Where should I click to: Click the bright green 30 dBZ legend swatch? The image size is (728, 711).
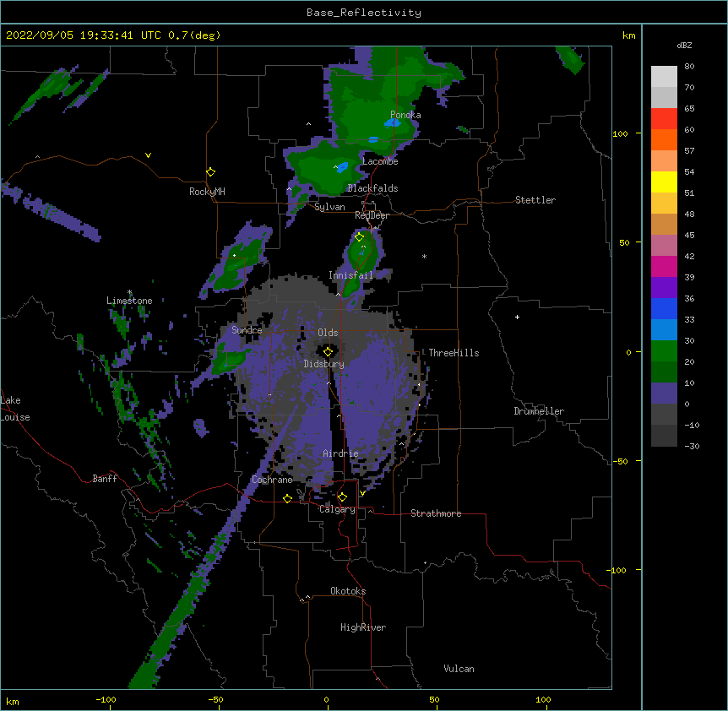(x=664, y=351)
